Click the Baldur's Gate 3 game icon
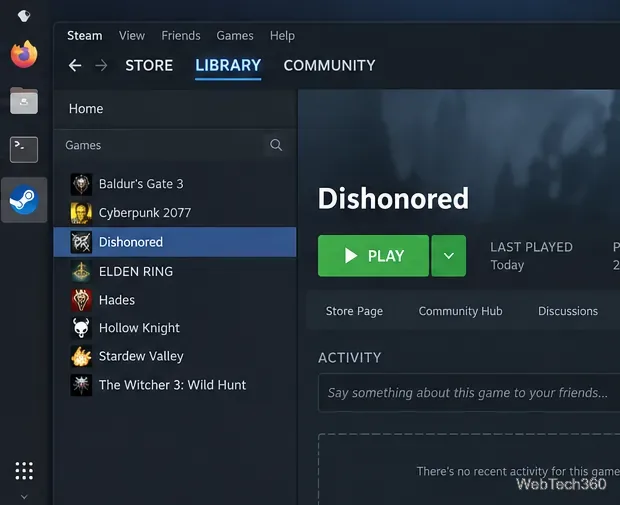 tap(81, 184)
